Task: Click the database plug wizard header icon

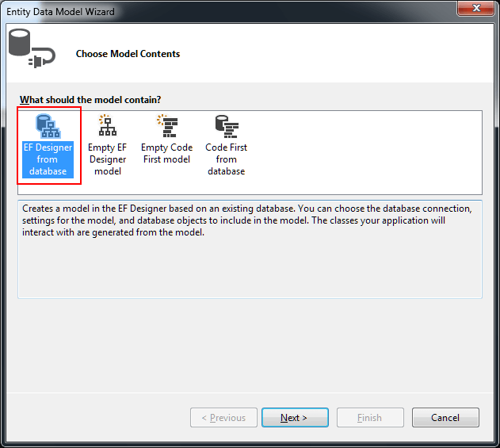Action: (x=32, y=48)
